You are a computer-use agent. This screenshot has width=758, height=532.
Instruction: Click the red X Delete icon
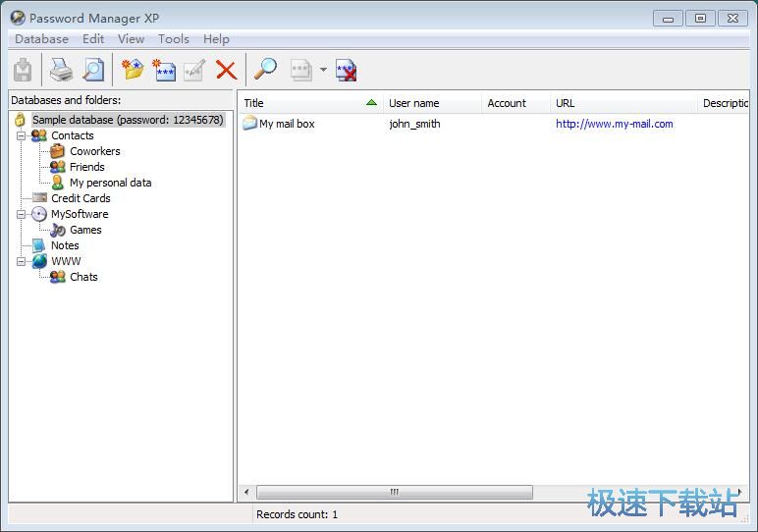(226, 70)
